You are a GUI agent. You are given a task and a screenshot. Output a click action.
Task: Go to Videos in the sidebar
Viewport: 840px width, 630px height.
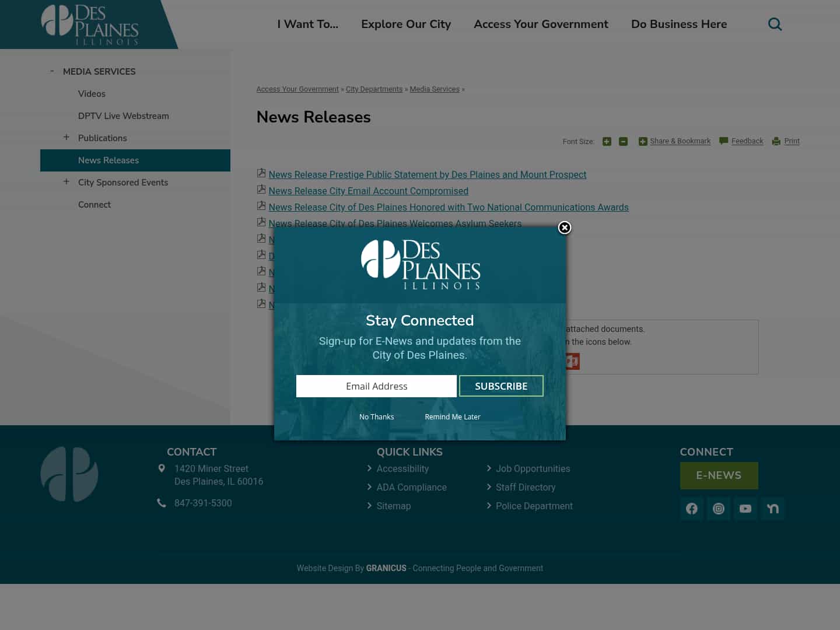click(92, 94)
